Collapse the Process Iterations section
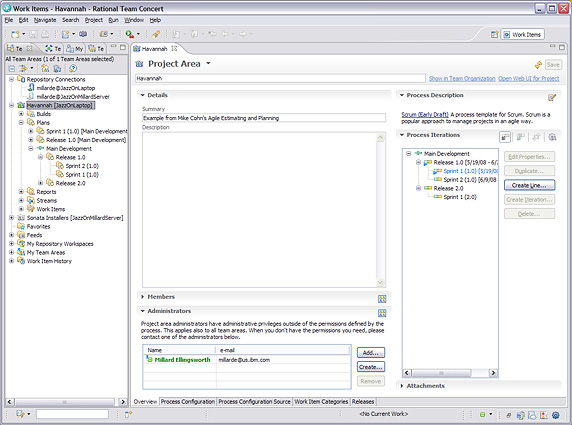 coord(402,135)
